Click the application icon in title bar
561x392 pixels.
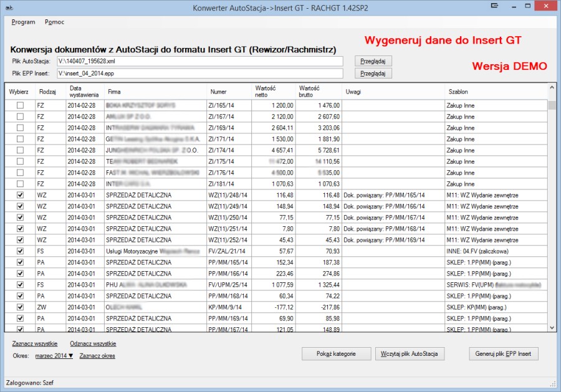click(9, 7)
